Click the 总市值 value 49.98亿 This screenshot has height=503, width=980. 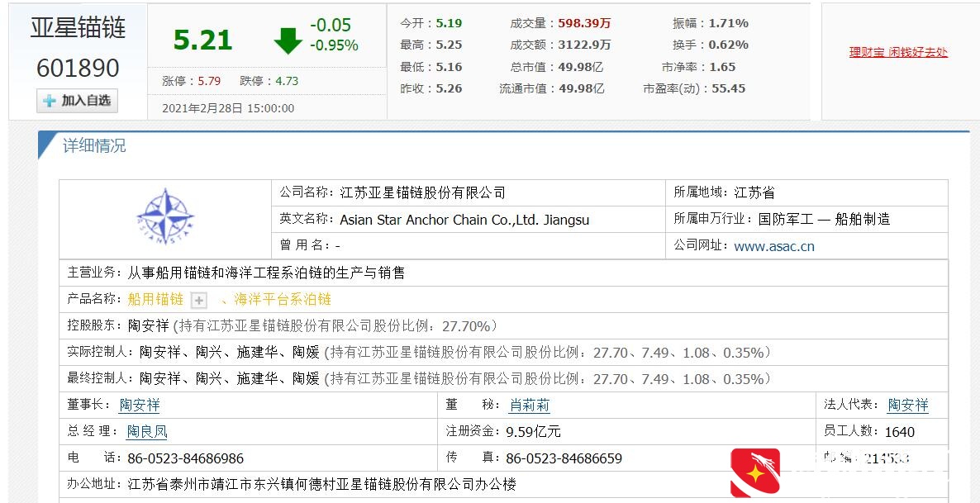(581, 68)
